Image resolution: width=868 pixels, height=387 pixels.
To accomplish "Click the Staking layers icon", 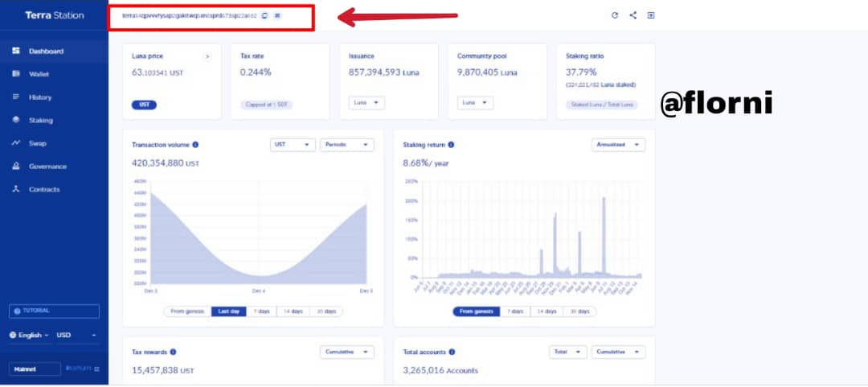I will (x=16, y=120).
